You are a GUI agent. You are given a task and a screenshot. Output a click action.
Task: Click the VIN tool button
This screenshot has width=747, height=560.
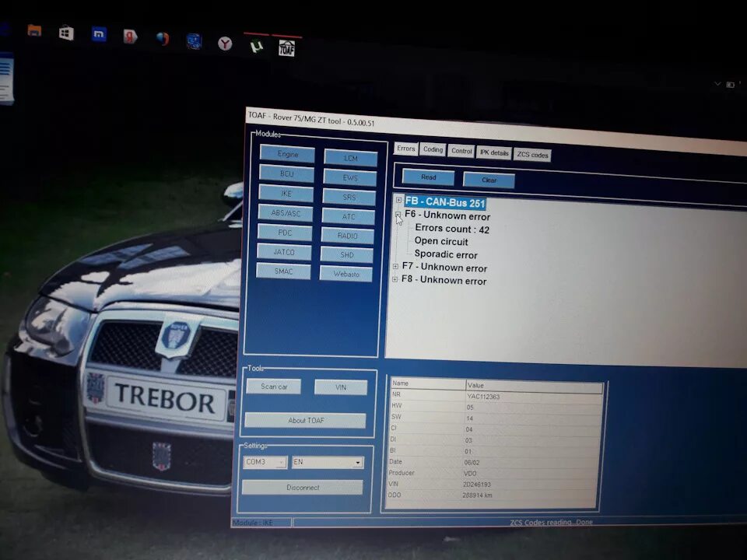pos(341,387)
